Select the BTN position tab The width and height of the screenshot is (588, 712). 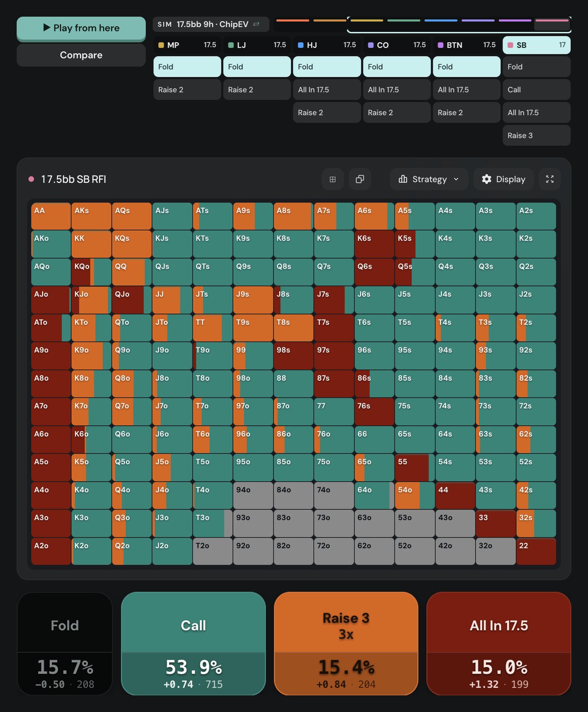[x=466, y=45]
